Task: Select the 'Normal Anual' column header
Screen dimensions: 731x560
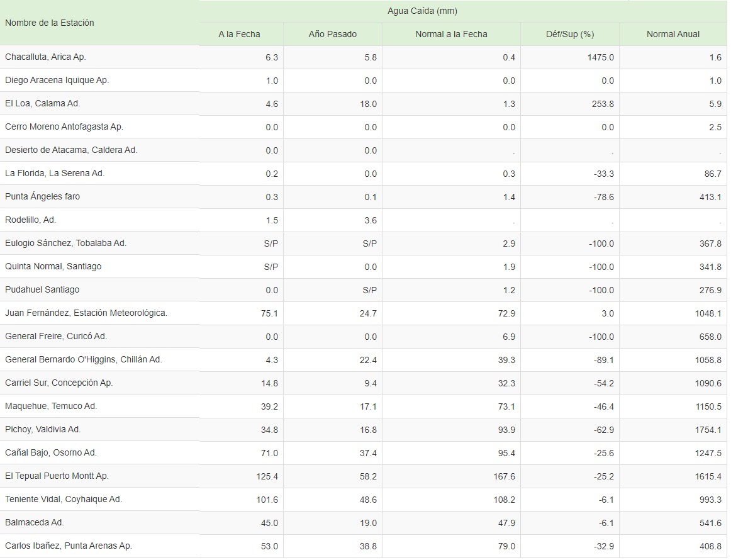Action: click(x=672, y=34)
